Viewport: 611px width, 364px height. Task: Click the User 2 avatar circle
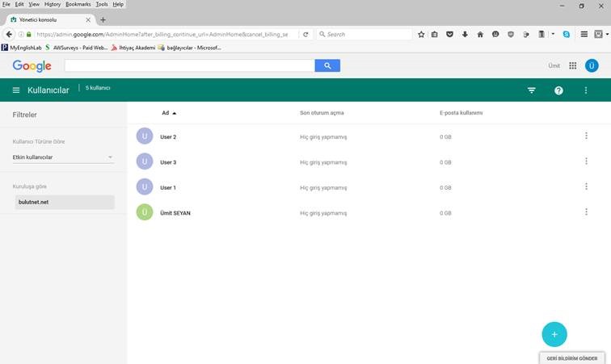click(145, 136)
